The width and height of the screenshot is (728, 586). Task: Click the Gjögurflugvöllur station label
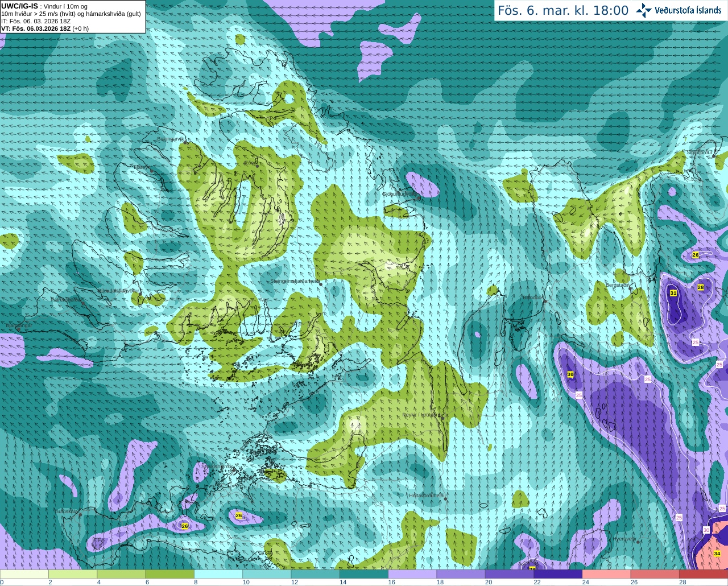coord(401,194)
